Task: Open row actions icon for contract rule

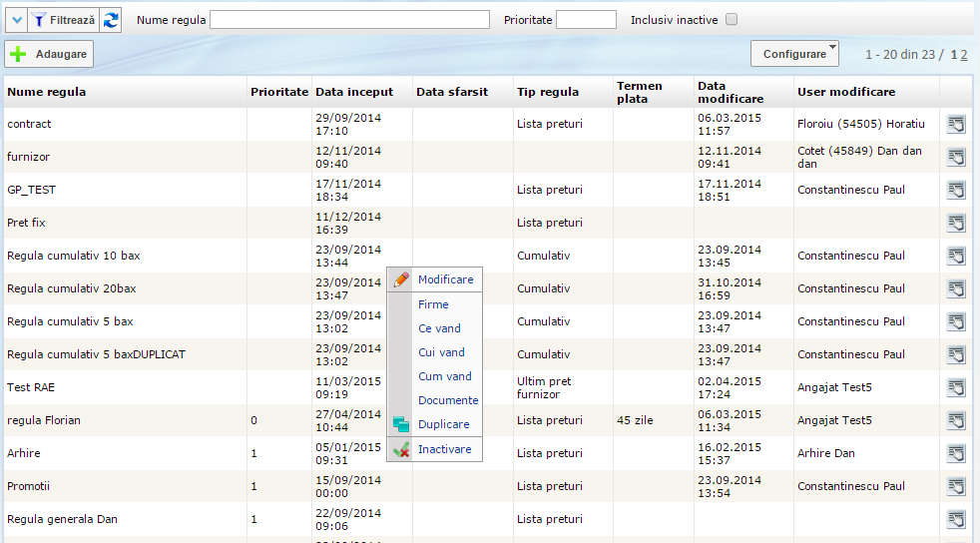Action: 956,125
